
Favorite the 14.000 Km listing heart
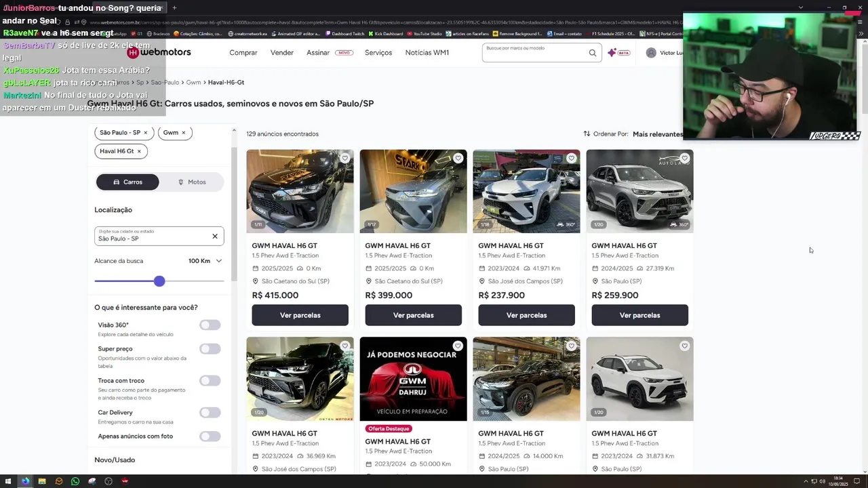[571, 346]
